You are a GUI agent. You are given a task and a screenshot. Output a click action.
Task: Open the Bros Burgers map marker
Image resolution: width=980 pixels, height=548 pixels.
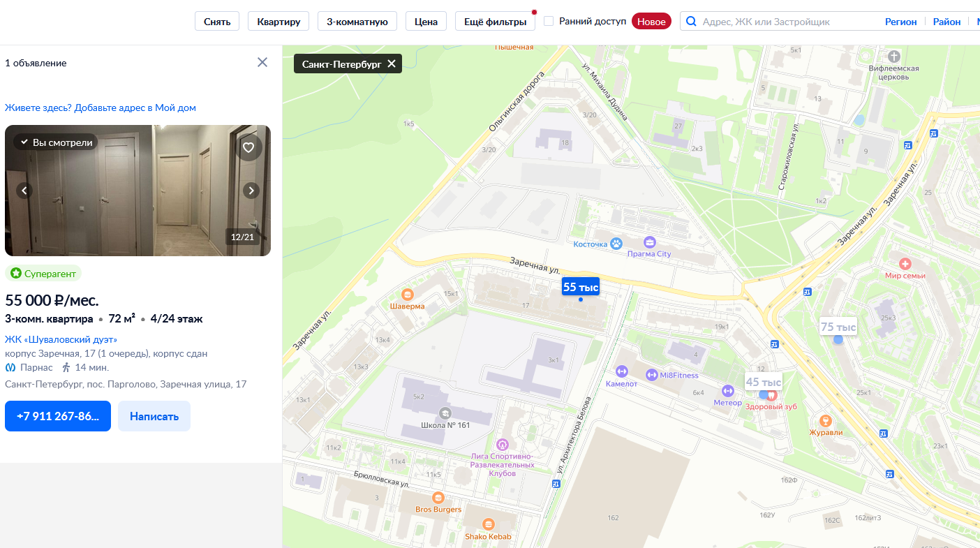click(438, 498)
